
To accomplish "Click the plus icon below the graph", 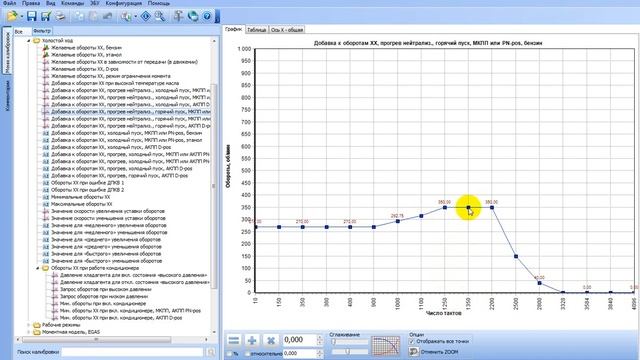I will [252, 340].
